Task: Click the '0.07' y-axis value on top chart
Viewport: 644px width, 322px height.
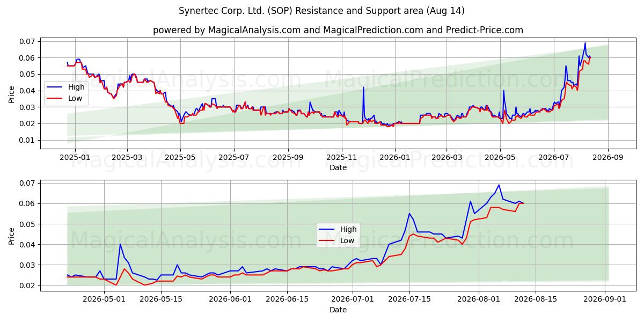Action: click(x=27, y=41)
